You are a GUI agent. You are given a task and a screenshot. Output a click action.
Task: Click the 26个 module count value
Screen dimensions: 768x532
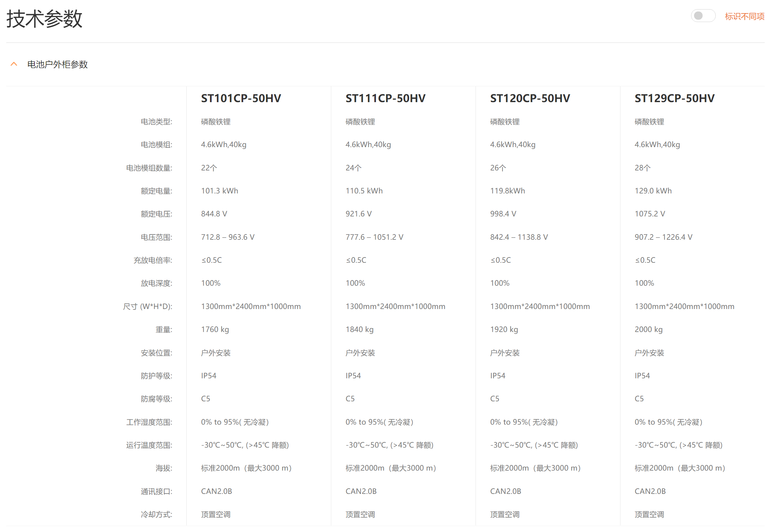pos(498,168)
